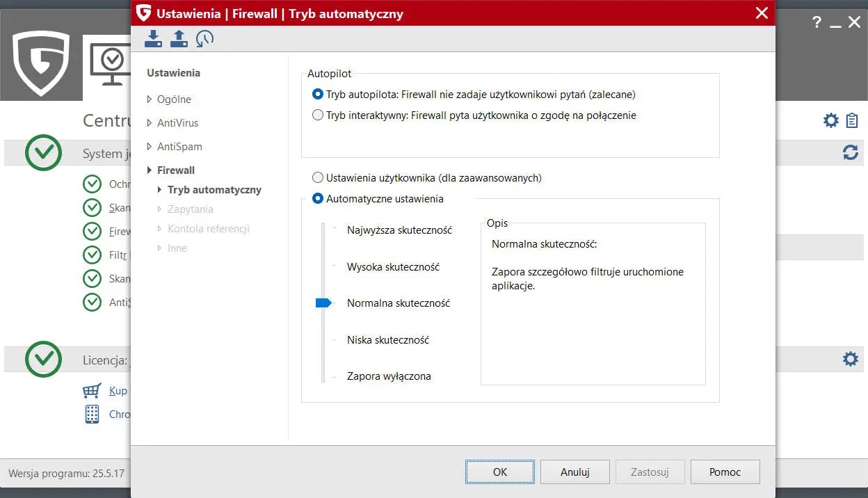Click the export settings icon
Image resolution: width=868 pixels, height=498 pixels.
179,38
